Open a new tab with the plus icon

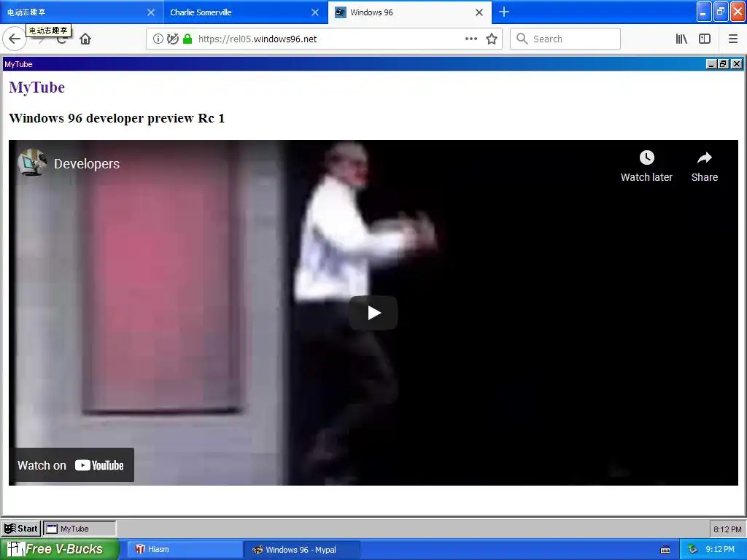tap(504, 12)
